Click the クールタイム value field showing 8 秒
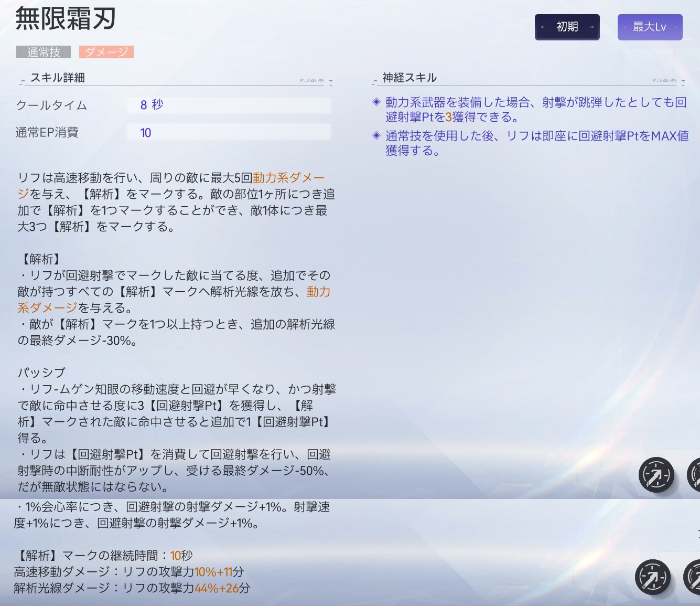 click(229, 105)
